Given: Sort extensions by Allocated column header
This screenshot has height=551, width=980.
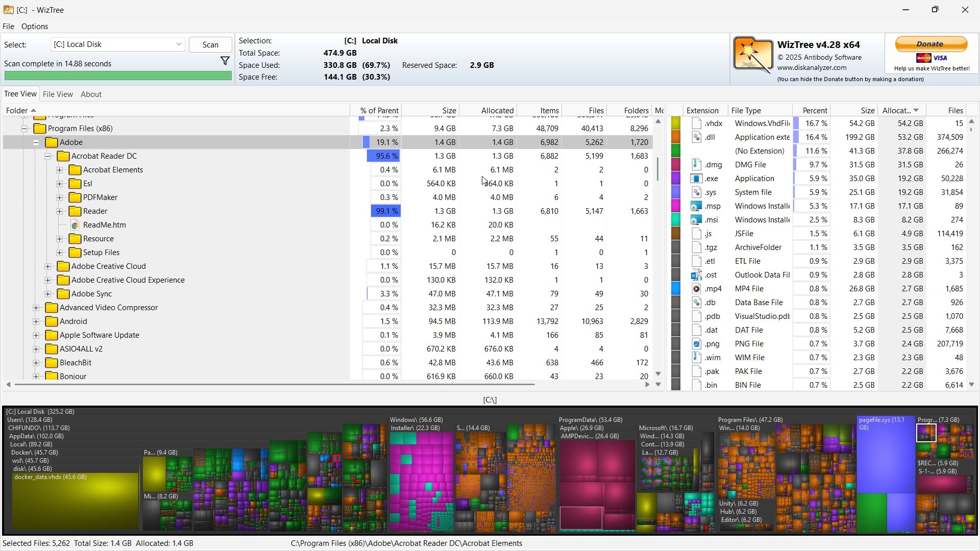Looking at the screenshot, I should pos(901,111).
